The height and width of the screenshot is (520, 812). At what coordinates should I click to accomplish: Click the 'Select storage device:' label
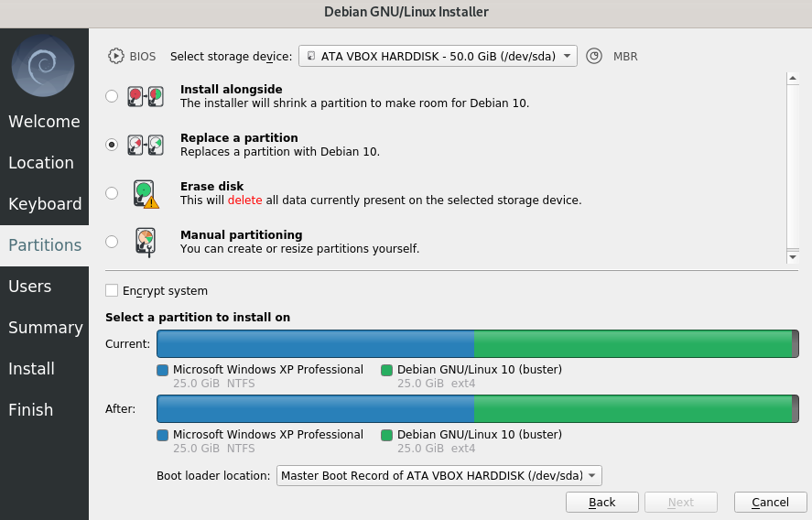point(231,56)
